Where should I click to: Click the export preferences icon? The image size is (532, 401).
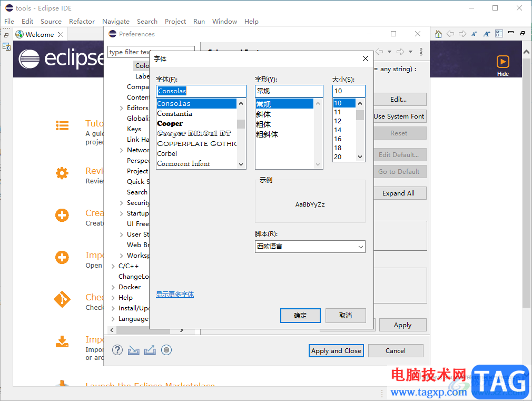point(150,350)
